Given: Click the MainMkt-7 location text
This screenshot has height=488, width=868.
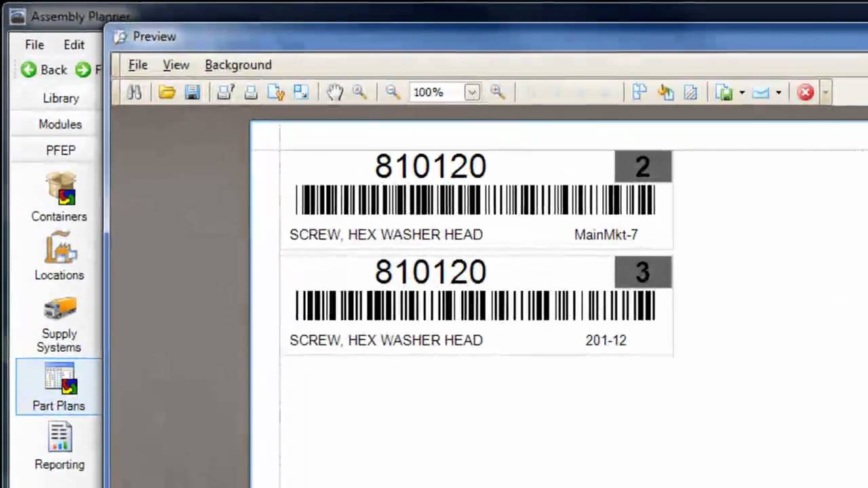Looking at the screenshot, I should [606, 235].
